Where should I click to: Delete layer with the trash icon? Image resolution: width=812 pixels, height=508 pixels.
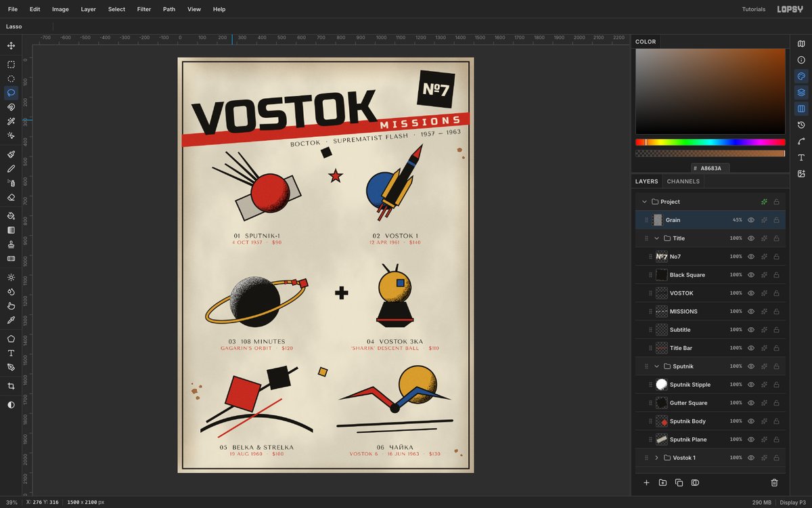coord(774,483)
